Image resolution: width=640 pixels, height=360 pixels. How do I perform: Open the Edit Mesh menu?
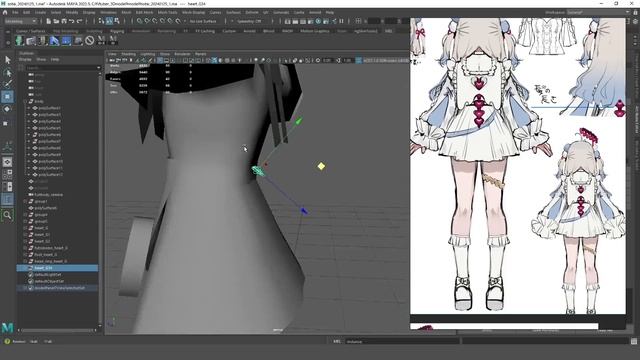144,12
